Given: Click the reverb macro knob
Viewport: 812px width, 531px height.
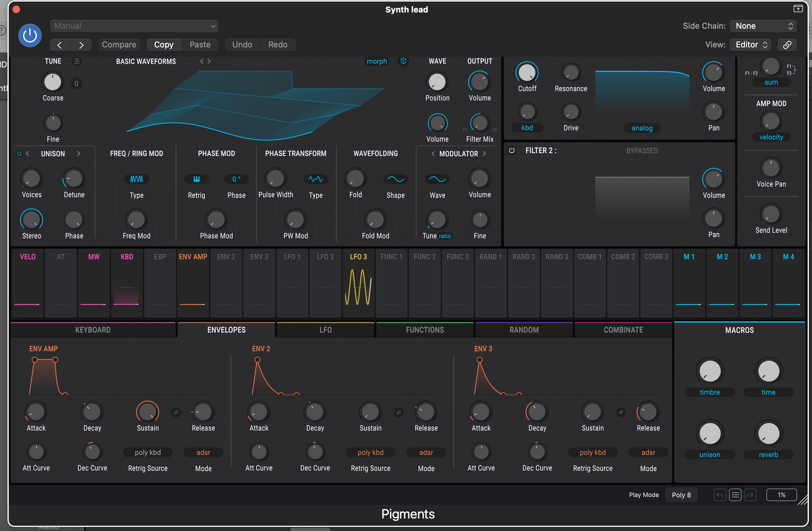Looking at the screenshot, I should [x=768, y=433].
